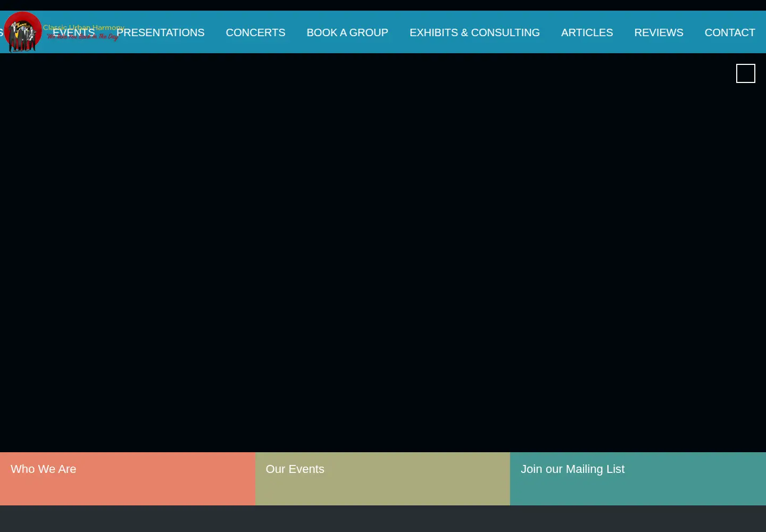This screenshot has height=532, width=766.
Task: Click the 'Our Events' heading text
Action: [295, 469]
